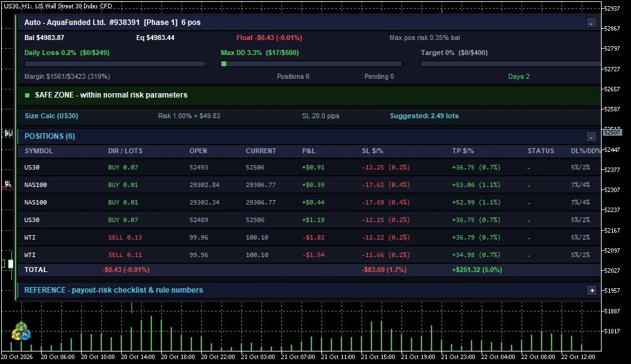Click the -$1.82 P&L value
631x364 pixels.
click(313, 238)
